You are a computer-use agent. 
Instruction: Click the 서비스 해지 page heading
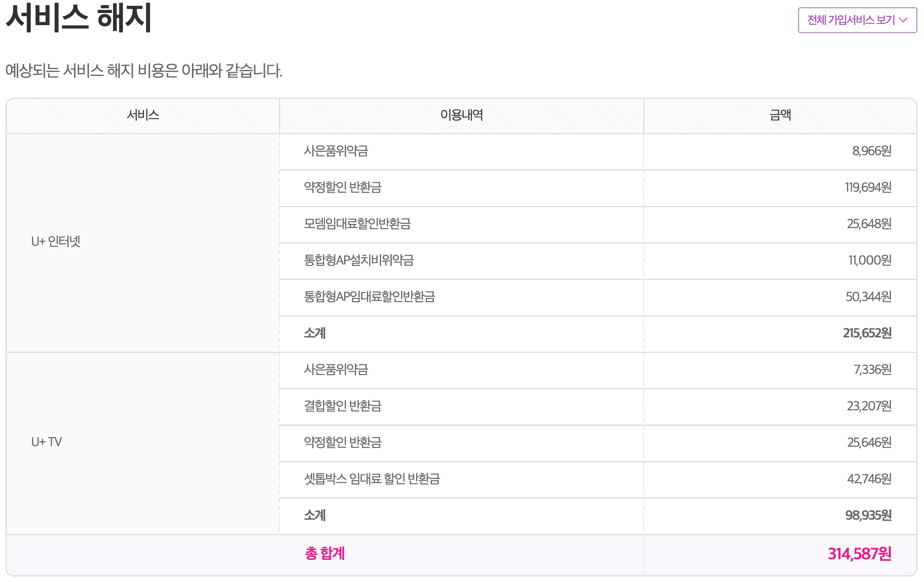pos(79,18)
